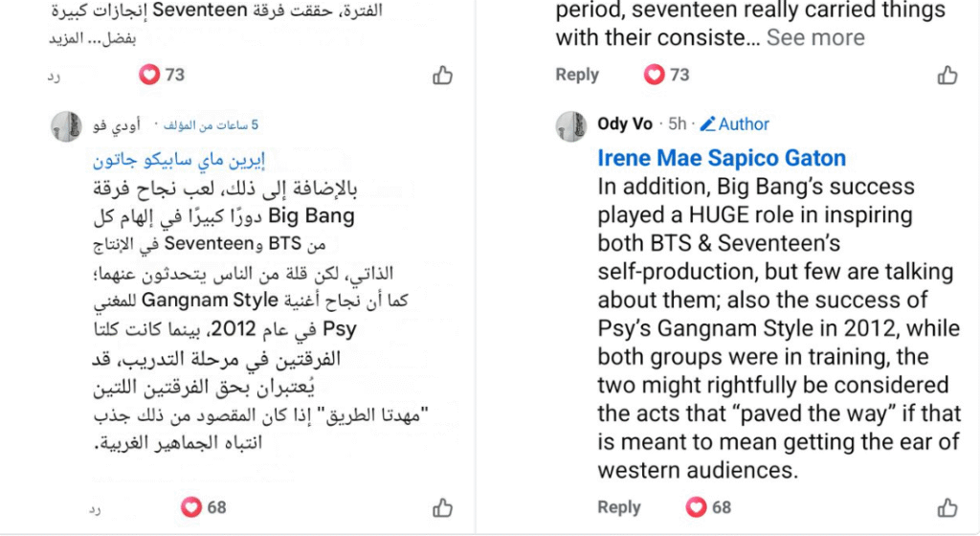Click Ody Vo's avatar in English panel
This screenshot has height=536, width=980.
(x=570, y=125)
